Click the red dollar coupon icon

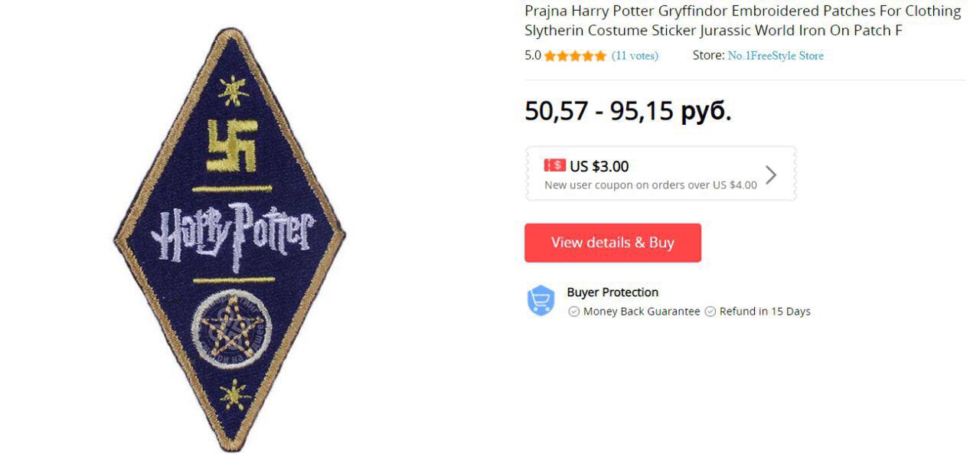tap(555, 165)
